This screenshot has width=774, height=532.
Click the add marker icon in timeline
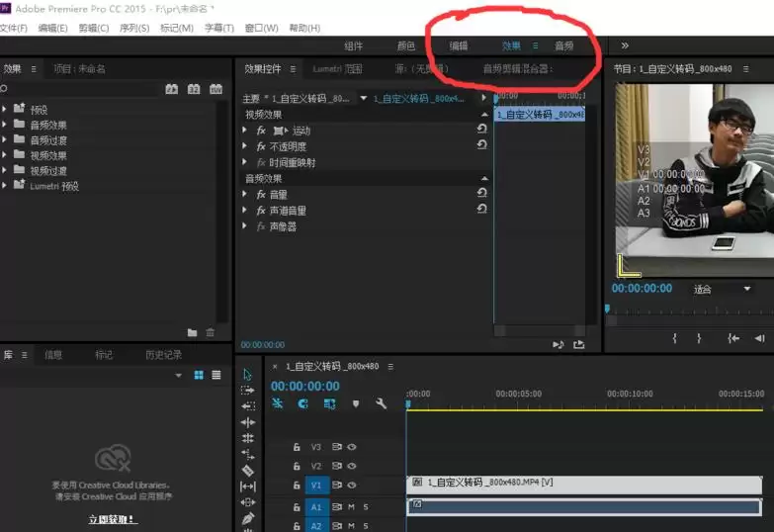pos(356,403)
